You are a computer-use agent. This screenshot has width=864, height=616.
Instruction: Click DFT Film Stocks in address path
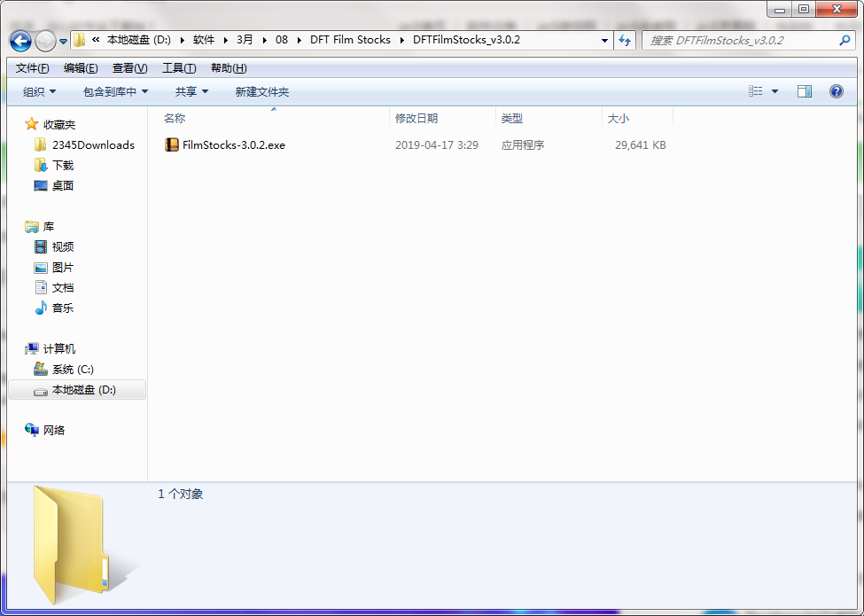(350, 40)
